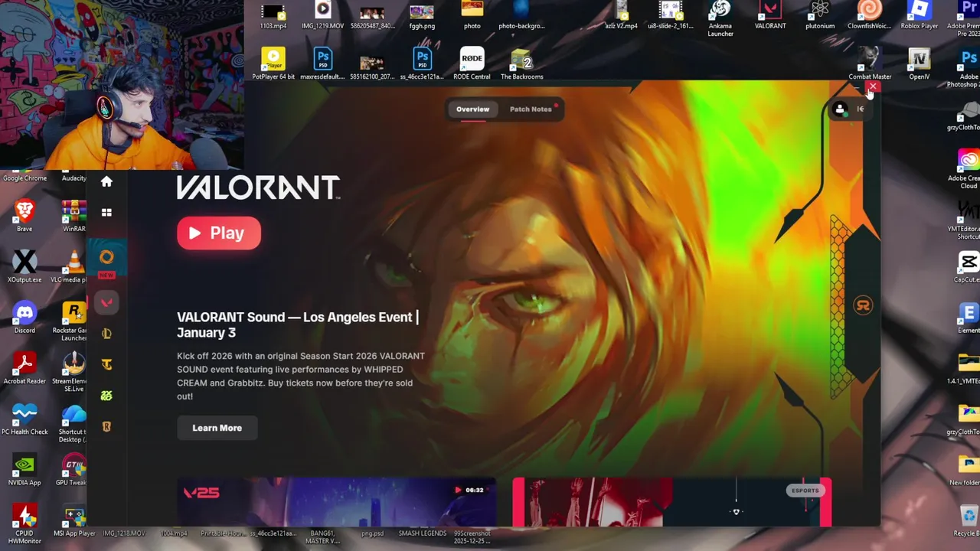The image size is (980, 551).
Task: Click Learn More about the Los Angeles event
Action: (x=217, y=428)
